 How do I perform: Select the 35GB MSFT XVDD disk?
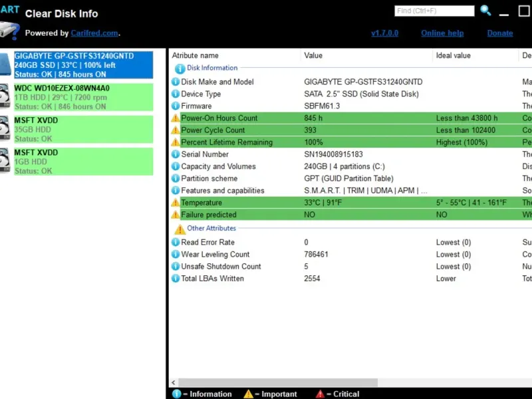(83, 129)
